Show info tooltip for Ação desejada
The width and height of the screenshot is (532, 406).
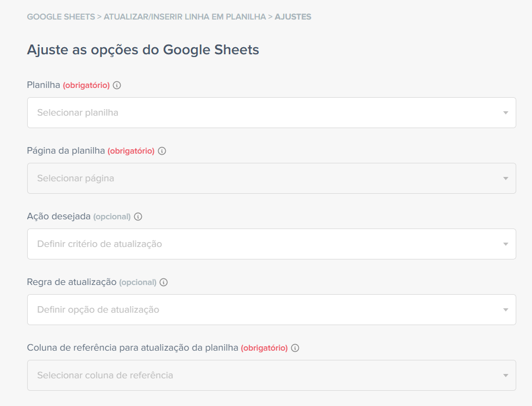[x=137, y=217]
